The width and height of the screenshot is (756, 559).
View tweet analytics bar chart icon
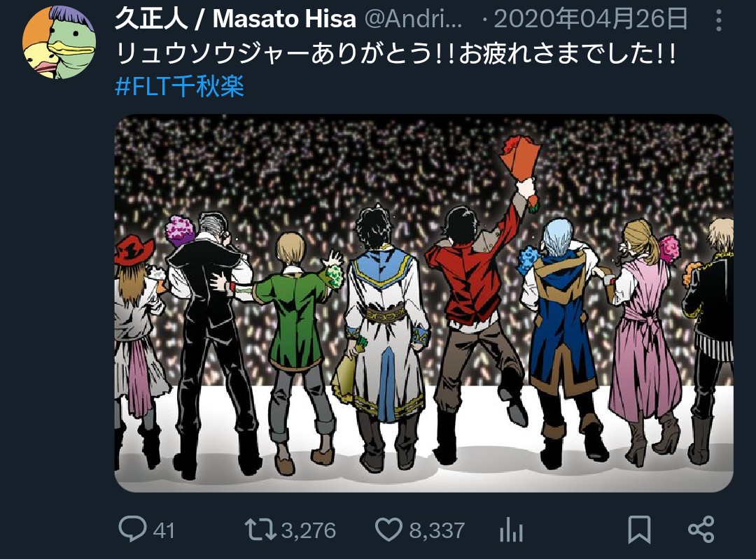click(512, 530)
